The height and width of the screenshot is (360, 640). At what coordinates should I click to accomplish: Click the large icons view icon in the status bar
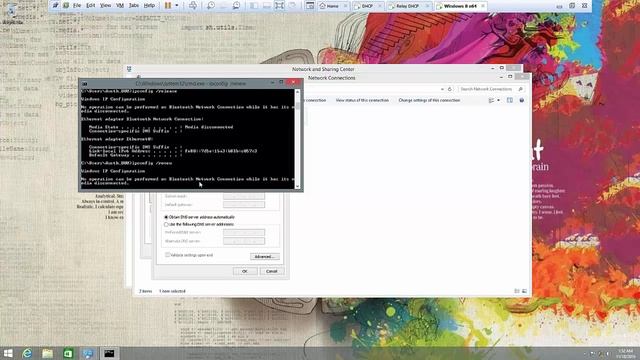[x=524, y=291]
